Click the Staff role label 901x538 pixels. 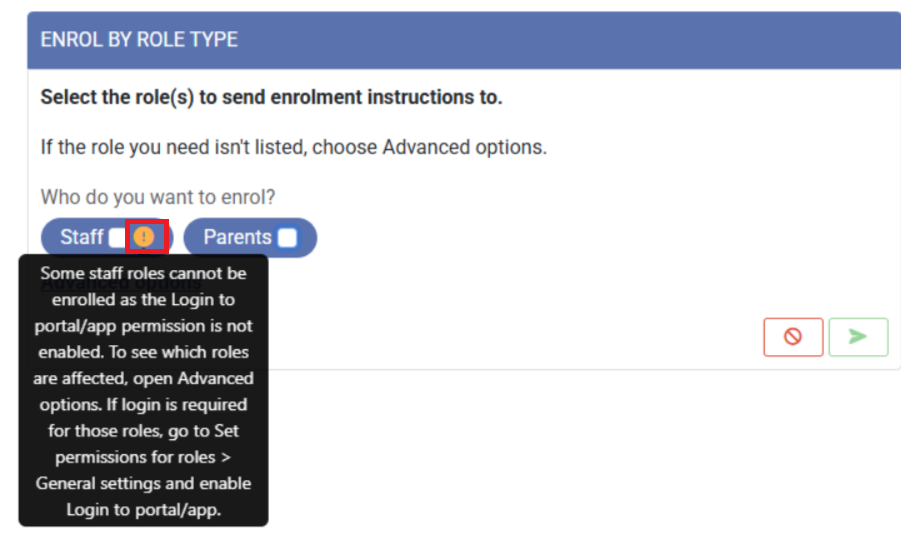tap(81, 237)
